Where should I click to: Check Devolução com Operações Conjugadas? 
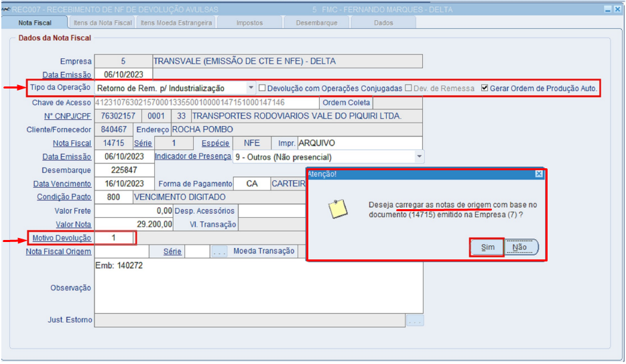pyautogui.click(x=262, y=88)
